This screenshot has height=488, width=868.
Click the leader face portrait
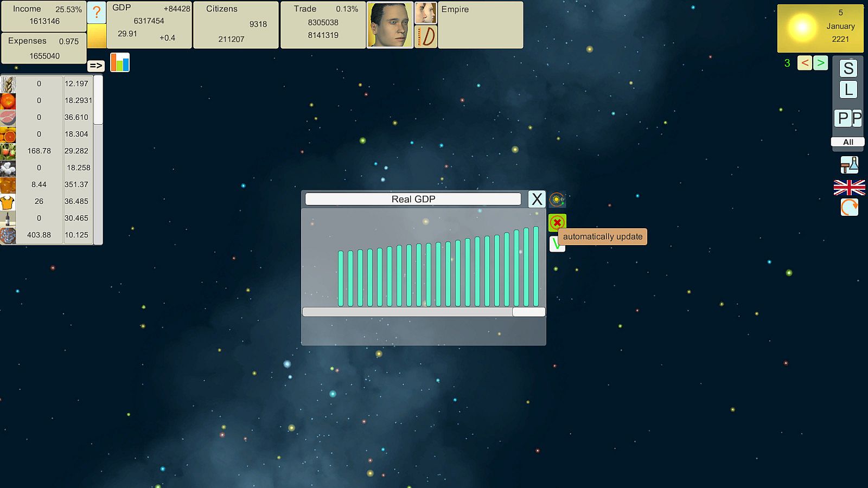pos(390,25)
